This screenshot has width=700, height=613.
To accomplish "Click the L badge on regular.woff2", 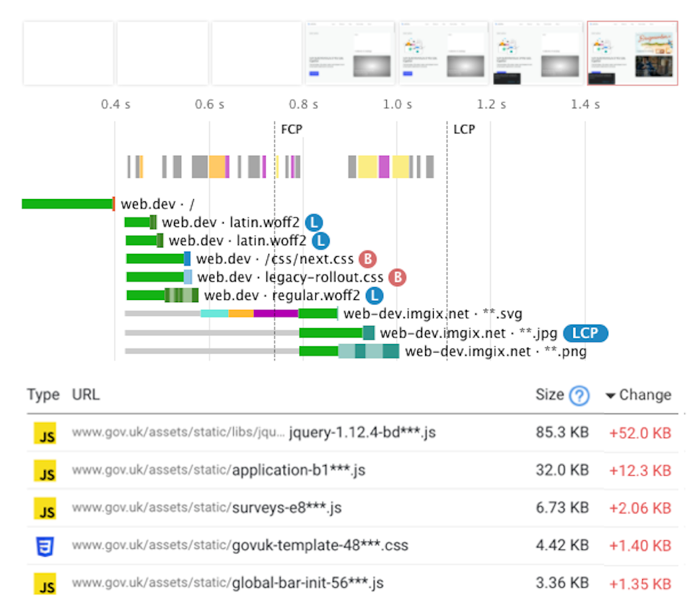I will (x=373, y=295).
